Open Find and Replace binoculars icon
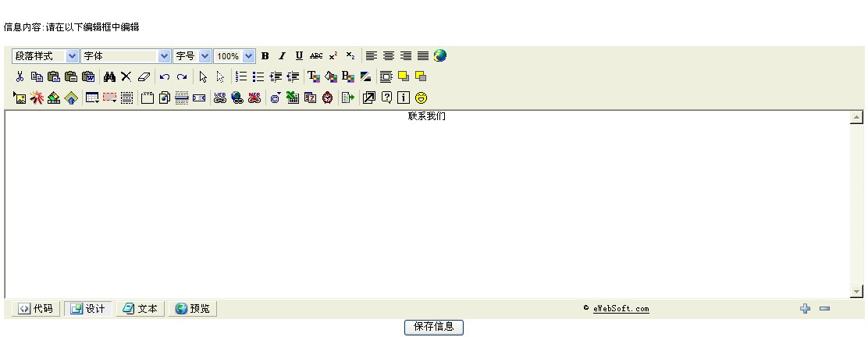The height and width of the screenshot is (337, 868). pyautogui.click(x=109, y=77)
